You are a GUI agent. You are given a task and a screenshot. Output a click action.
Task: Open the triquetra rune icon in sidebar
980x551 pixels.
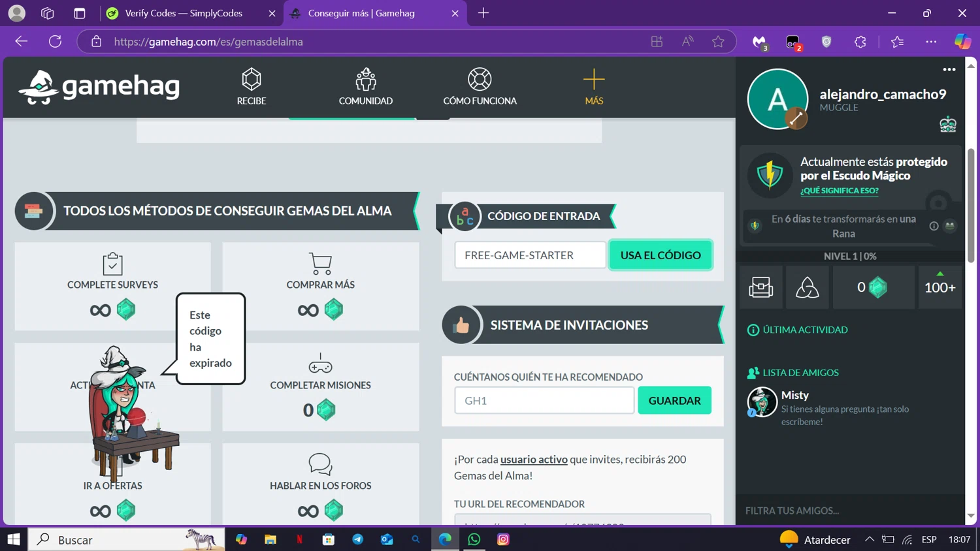pyautogui.click(x=807, y=287)
